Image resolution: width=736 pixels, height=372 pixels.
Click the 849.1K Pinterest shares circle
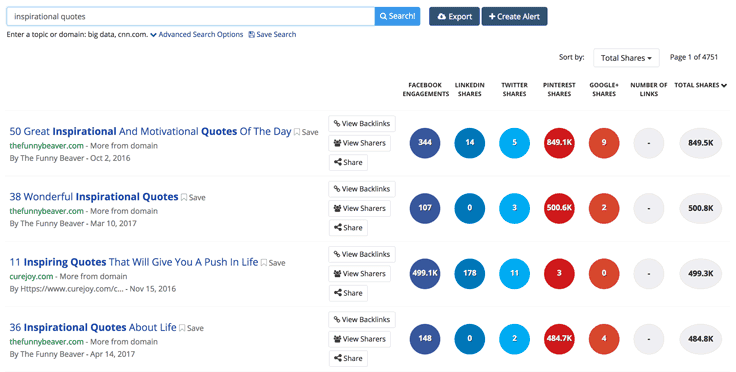click(x=559, y=143)
